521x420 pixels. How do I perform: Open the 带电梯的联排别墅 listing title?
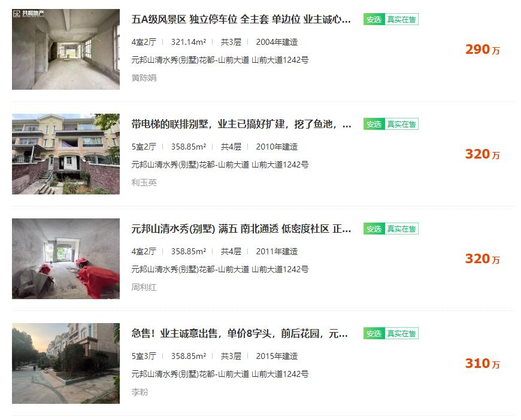tap(241, 124)
